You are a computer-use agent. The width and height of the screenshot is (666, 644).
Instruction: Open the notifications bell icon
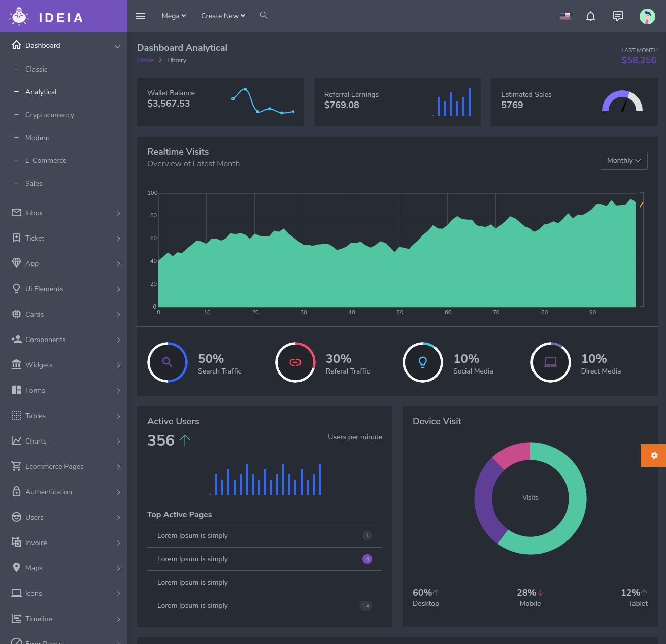pos(590,16)
